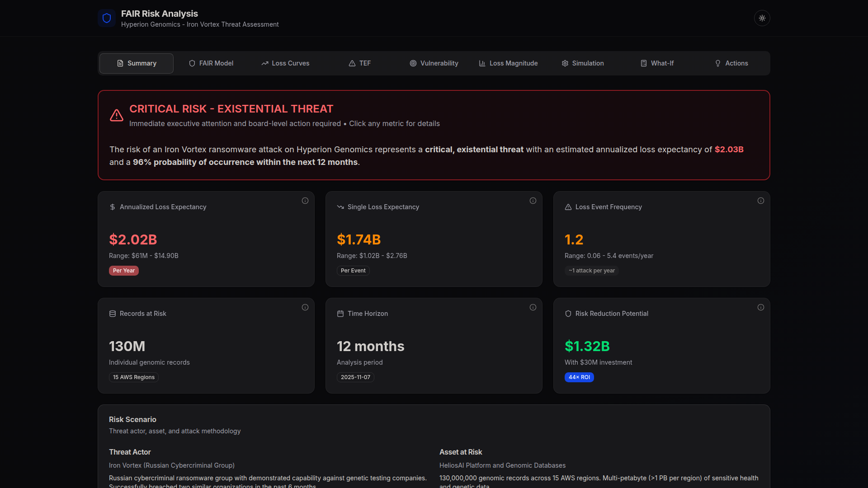
Task: Switch to the What-If tab
Action: 657,63
